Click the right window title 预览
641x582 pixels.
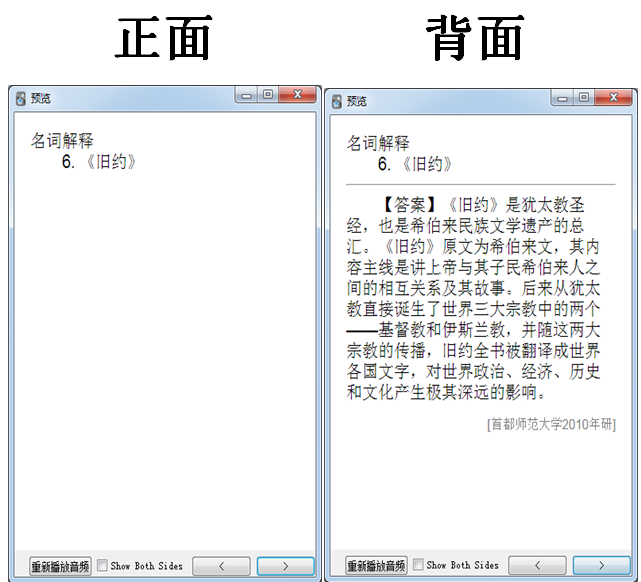357,101
